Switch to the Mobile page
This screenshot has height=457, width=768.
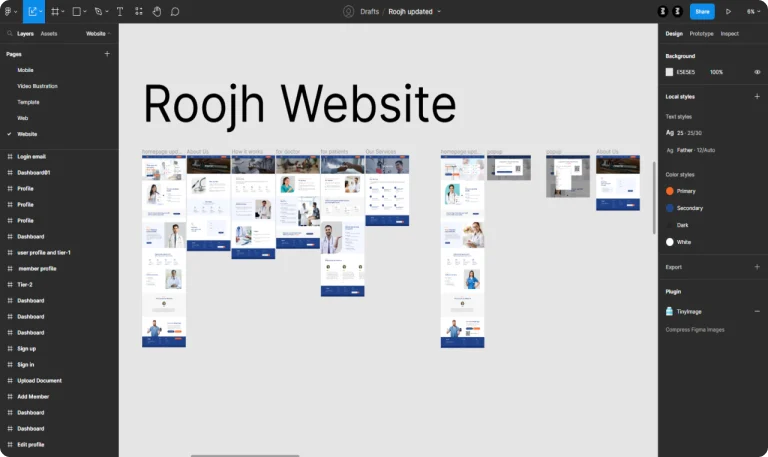tap(25, 70)
